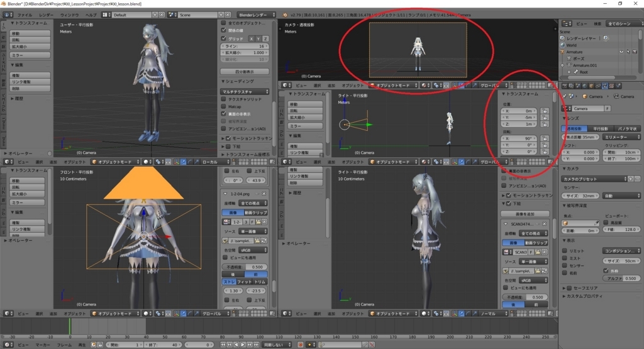
Task: Toggle Armature renderability camera icon in outliner
Action: click(635, 52)
